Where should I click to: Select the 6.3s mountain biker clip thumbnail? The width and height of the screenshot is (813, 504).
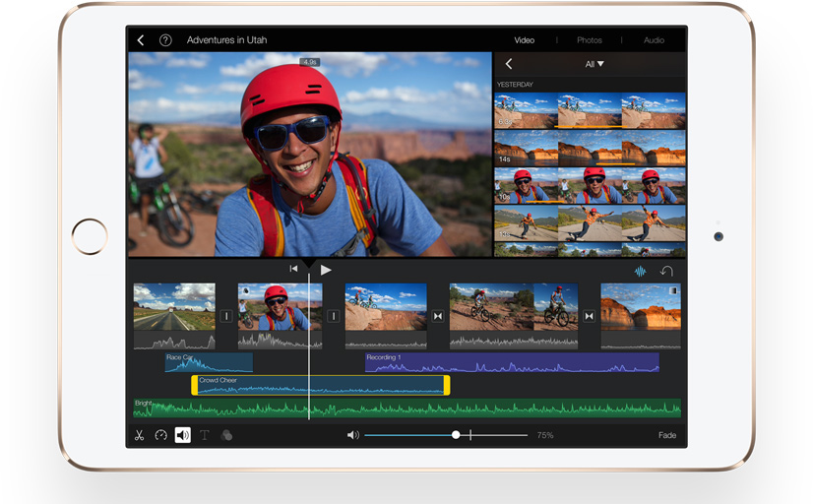[590, 110]
